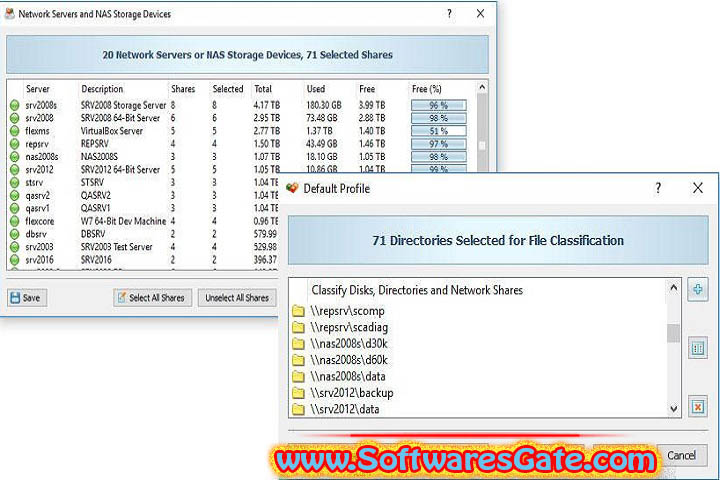Sort by the Description column header
The image size is (720, 480).
click(102, 89)
